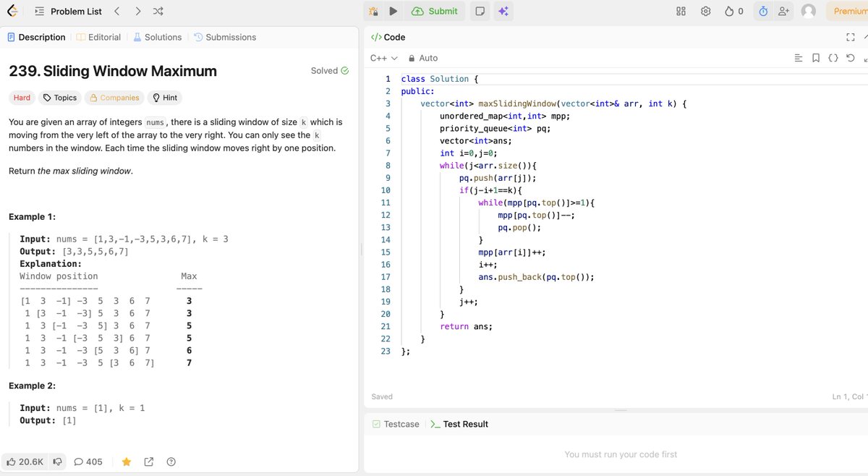
Task: Click the code line 'return ans;'
Action: [x=466, y=326]
